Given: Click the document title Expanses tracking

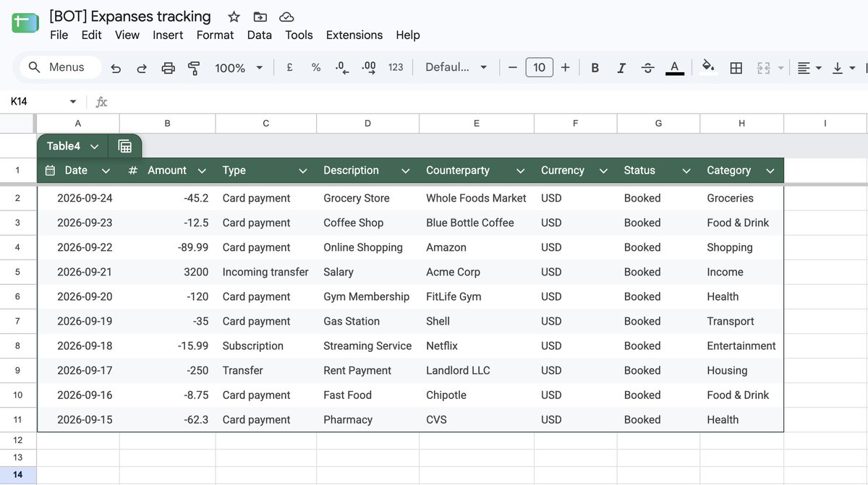Looking at the screenshot, I should click(130, 16).
